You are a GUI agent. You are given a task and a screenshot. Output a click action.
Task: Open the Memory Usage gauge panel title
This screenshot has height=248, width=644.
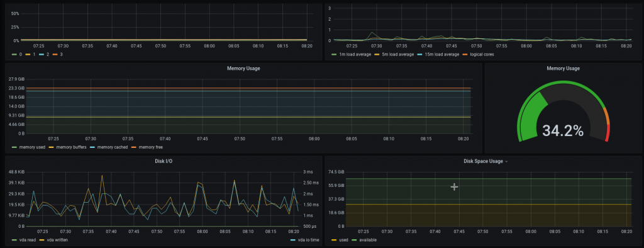(x=563, y=68)
